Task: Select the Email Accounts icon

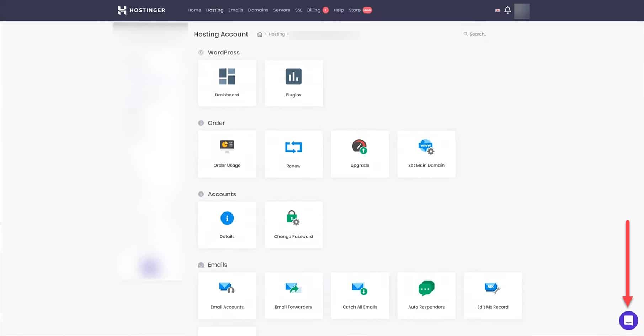Action: click(227, 288)
